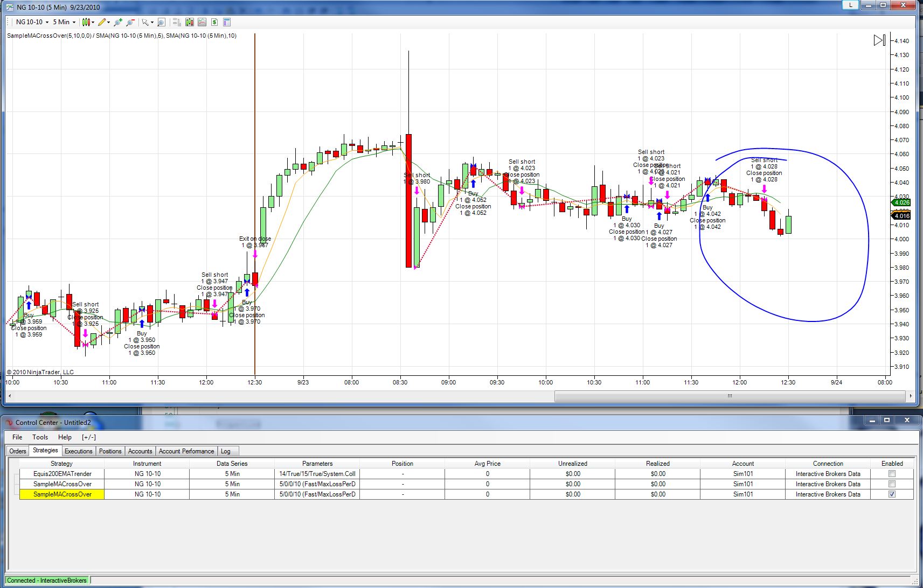Viewport: 923px width, 588px height.
Task: Click the Exit on close trade label
Action: point(255,242)
